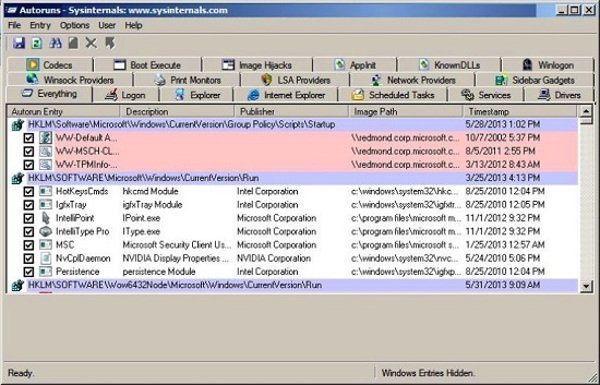Click the Properties toolbar icon

click(73, 43)
